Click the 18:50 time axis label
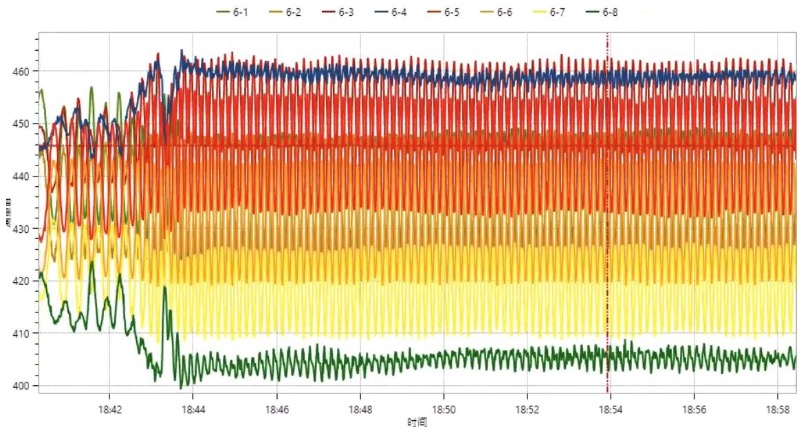 click(x=444, y=410)
